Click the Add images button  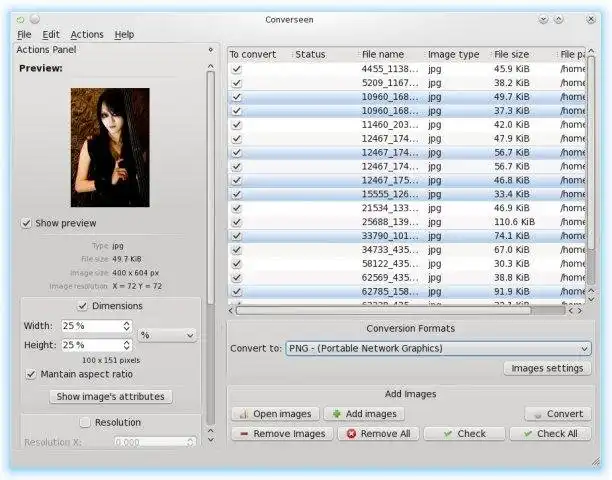364,414
